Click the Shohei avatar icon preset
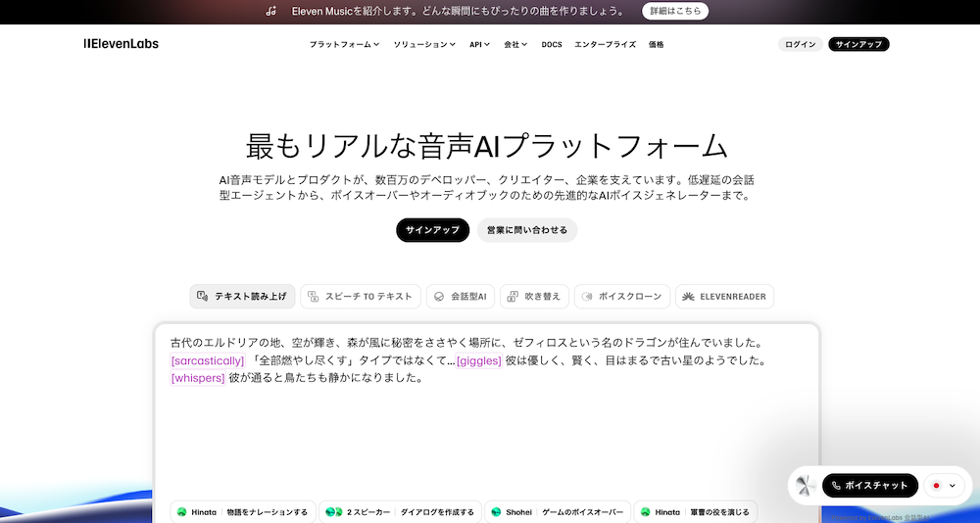980x523 pixels. click(496, 512)
